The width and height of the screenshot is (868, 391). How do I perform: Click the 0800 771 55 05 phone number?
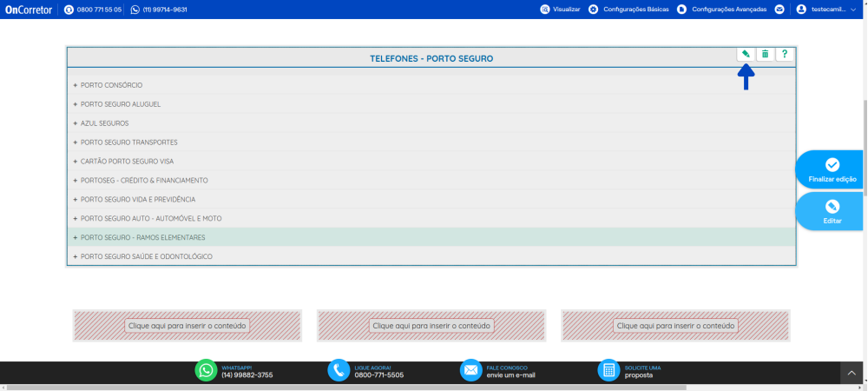pos(99,10)
